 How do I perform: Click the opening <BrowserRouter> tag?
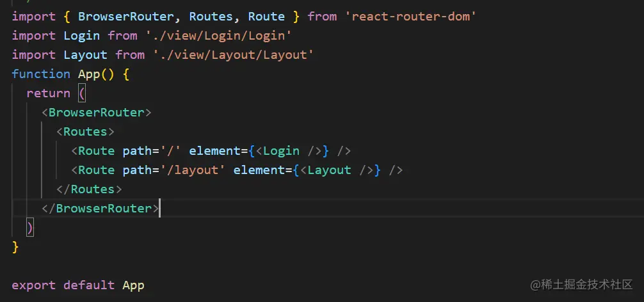coord(97,113)
